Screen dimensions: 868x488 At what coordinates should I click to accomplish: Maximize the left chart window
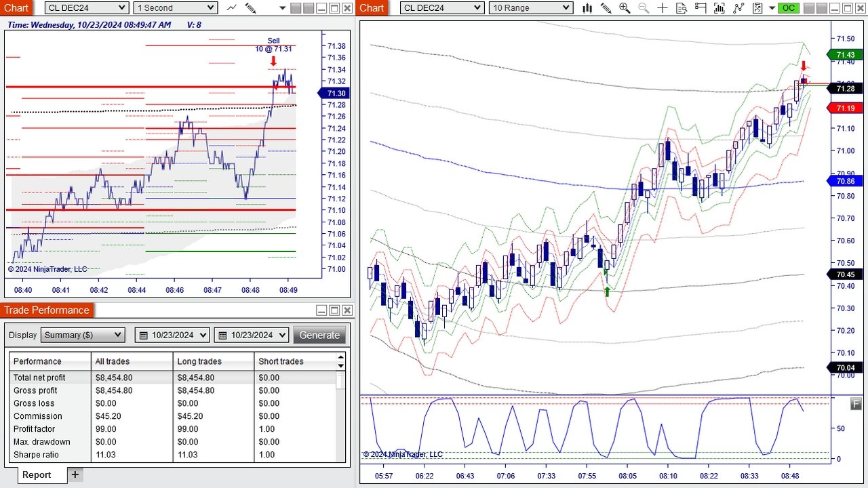click(334, 8)
